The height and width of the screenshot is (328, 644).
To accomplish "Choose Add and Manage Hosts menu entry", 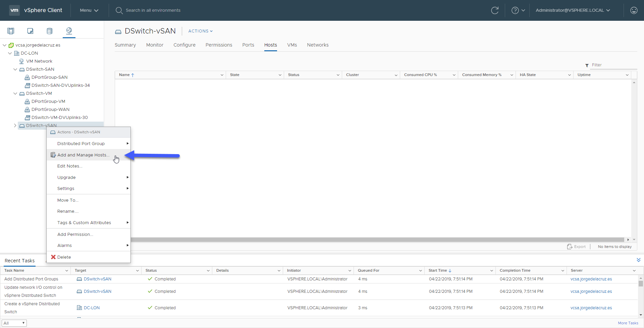I will coord(89,155).
